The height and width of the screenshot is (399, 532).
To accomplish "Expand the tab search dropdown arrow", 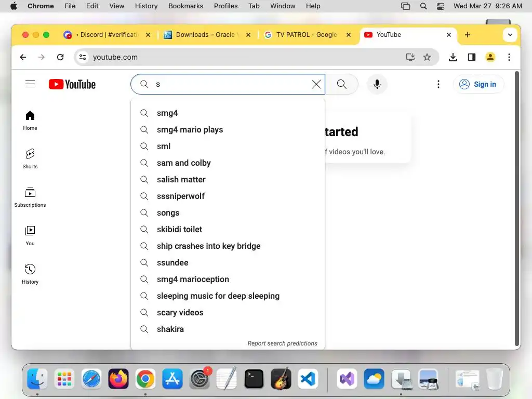I will click(x=510, y=35).
